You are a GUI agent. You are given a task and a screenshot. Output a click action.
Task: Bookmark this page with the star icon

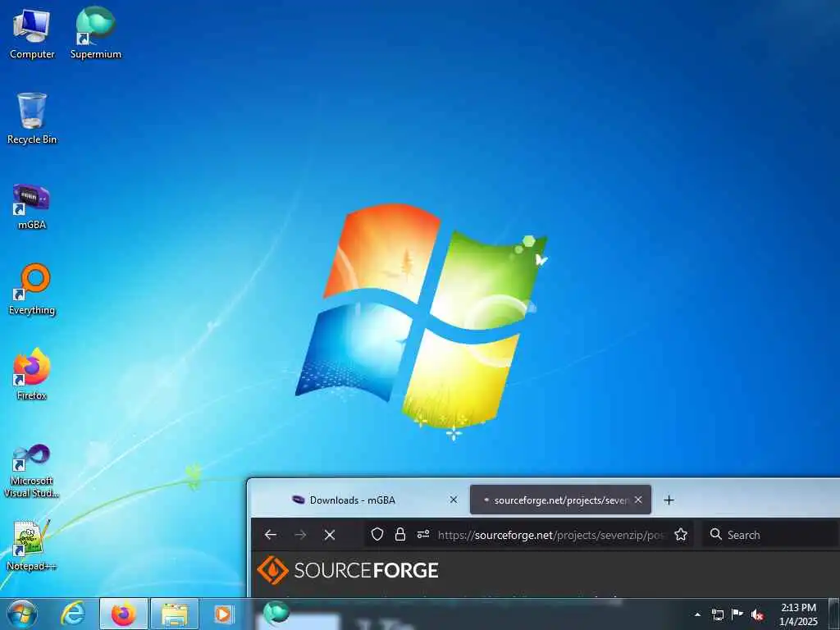[681, 535]
